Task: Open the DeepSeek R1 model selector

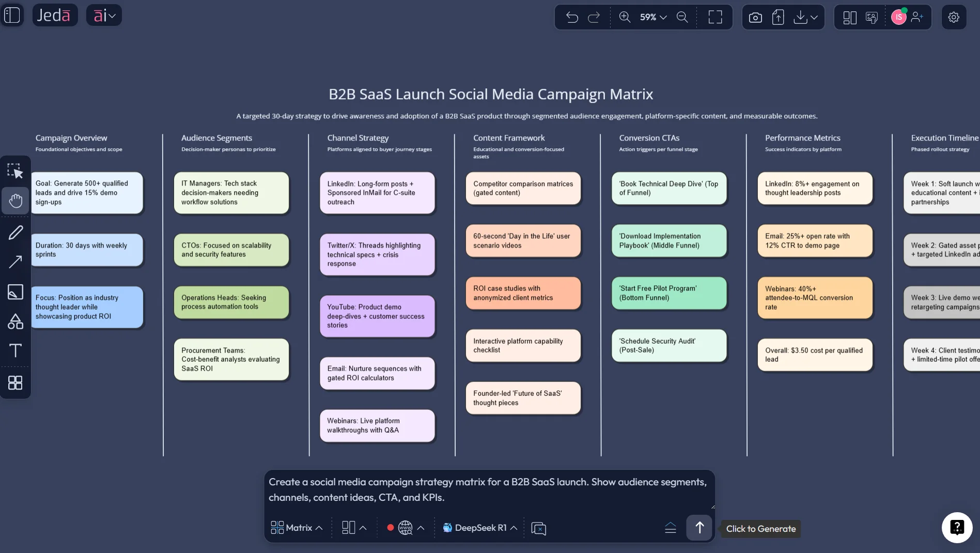Action: click(x=478, y=528)
